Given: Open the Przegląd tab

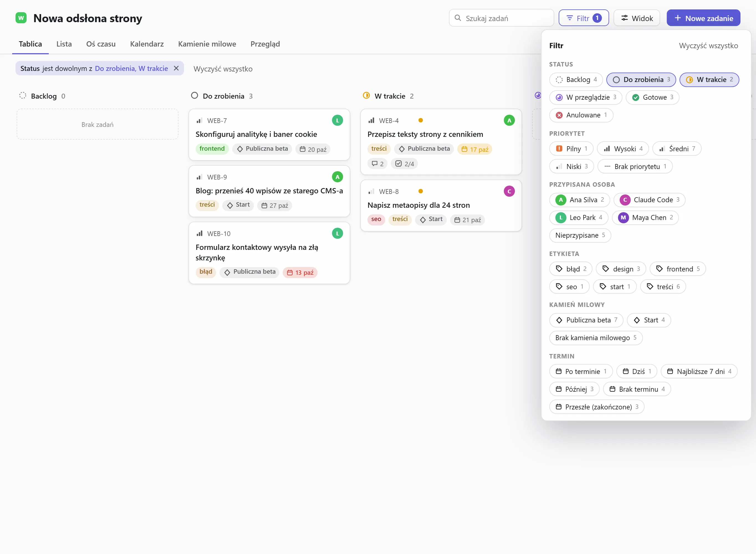Looking at the screenshot, I should pos(265,44).
